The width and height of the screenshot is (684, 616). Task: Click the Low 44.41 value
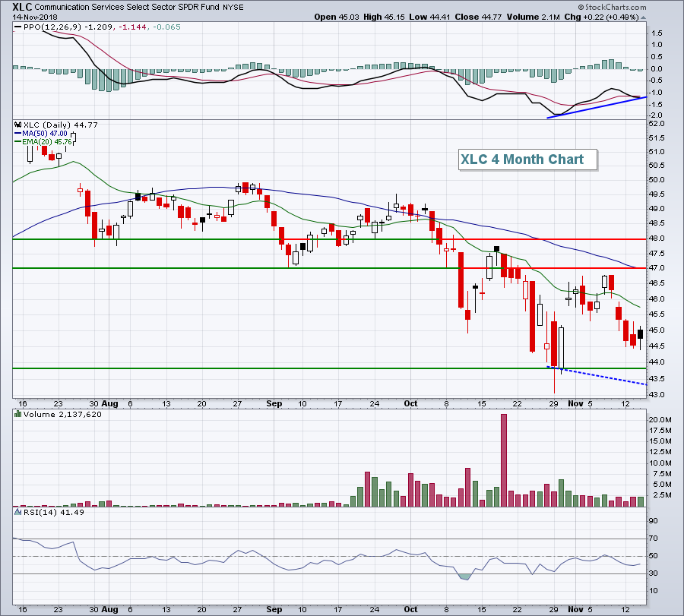pyautogui.click(x=429, y=17)
